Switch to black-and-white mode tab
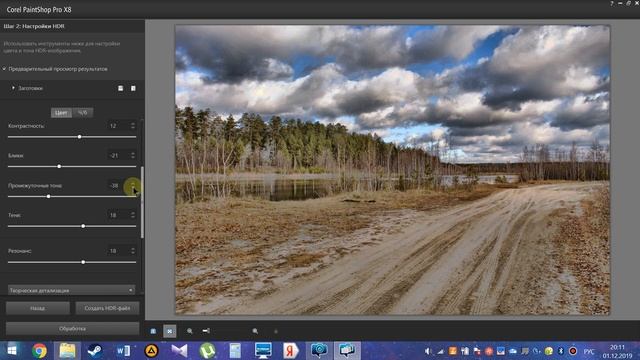 click(82, 113)
